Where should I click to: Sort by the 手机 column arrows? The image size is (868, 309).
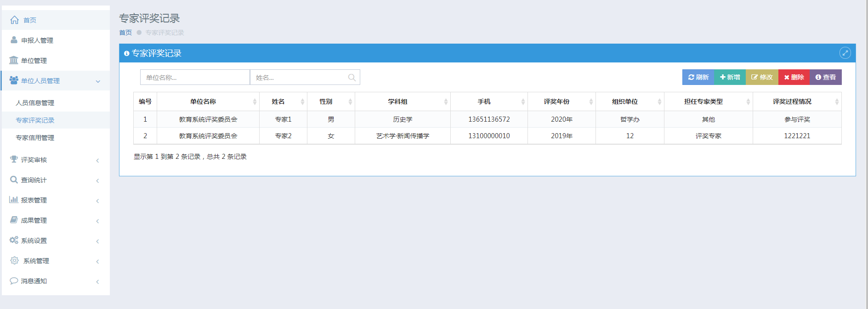(523, 101)
